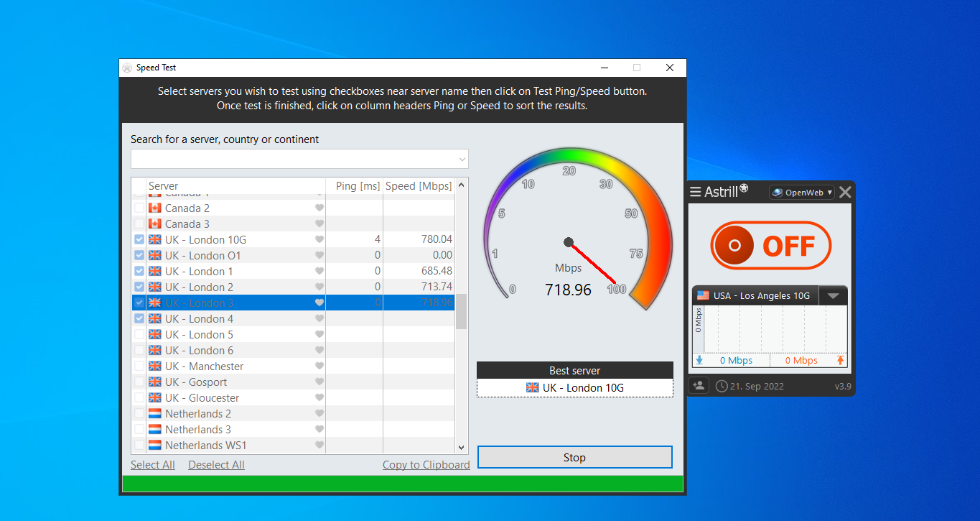Click the server list scroll down arrow
This screenshot has height=521, width=980.
[462, 446]
